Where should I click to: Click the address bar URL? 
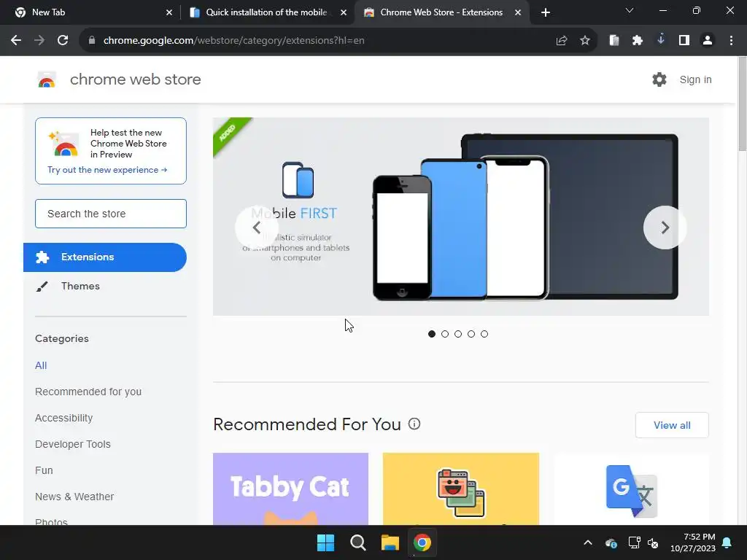click(234, 41)
